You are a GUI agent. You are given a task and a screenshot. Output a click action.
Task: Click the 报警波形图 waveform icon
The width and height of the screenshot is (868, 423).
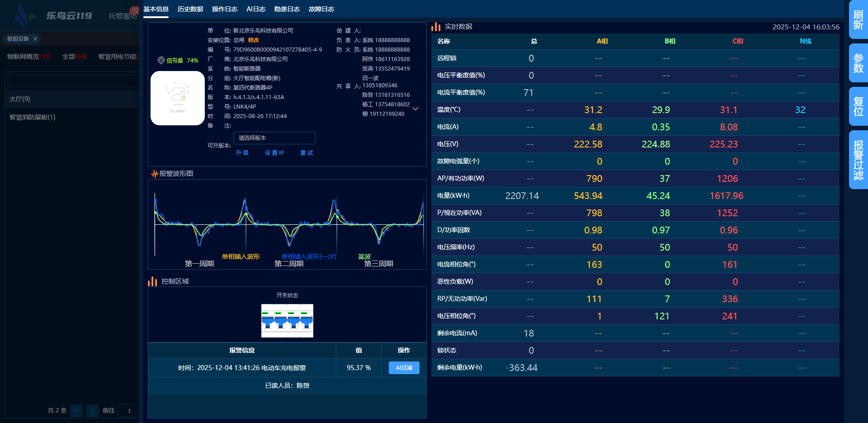click(154, 174)
